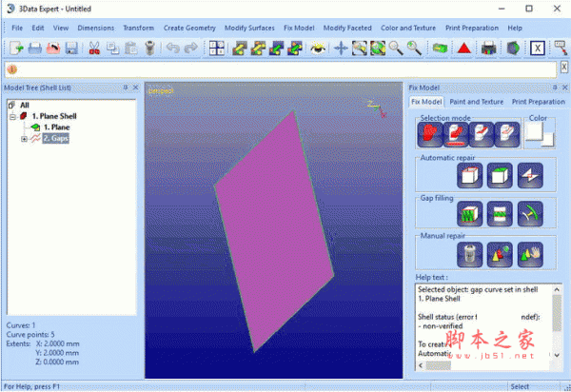Viewport: 571px width, 392px height.
Task: Click the Copy toolbar icon
Action: tap(113, 48)
